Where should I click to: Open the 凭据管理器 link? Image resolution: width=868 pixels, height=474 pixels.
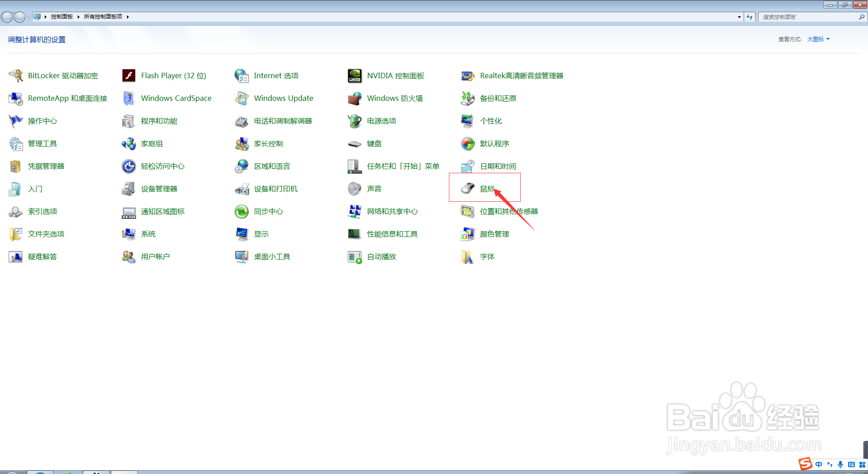[46, 166]
